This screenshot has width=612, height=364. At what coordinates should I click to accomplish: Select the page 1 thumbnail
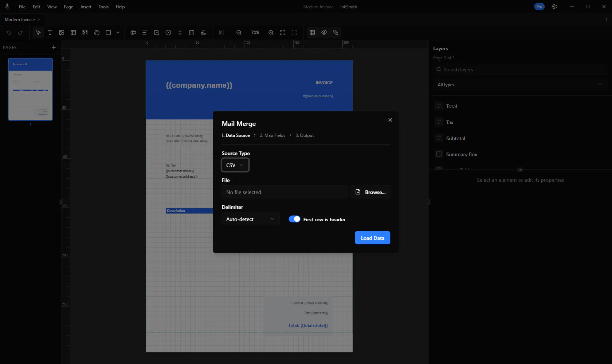(31, 89)
